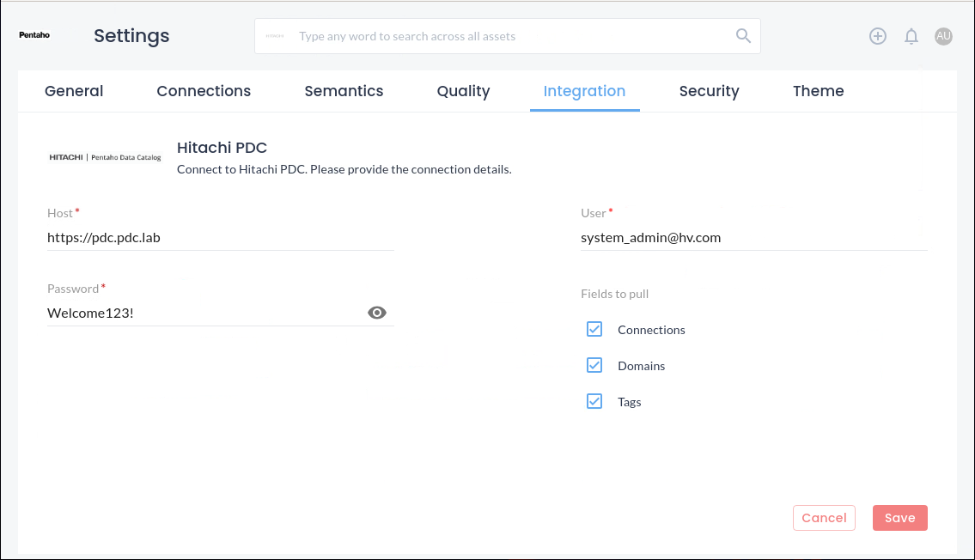Uncheck the Domains checkbox

[594, 365]
